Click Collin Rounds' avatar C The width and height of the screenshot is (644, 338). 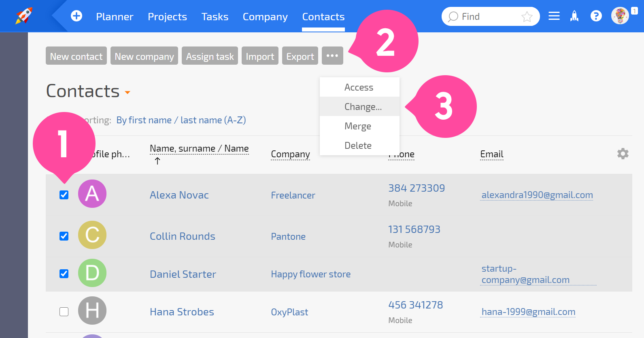click(92, 235)
